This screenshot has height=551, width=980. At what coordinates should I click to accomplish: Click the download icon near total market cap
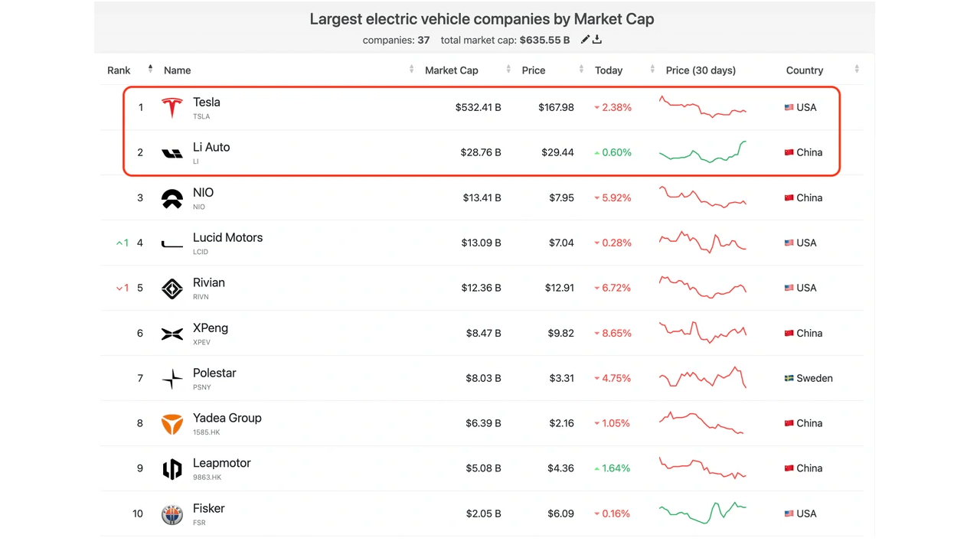597,40
